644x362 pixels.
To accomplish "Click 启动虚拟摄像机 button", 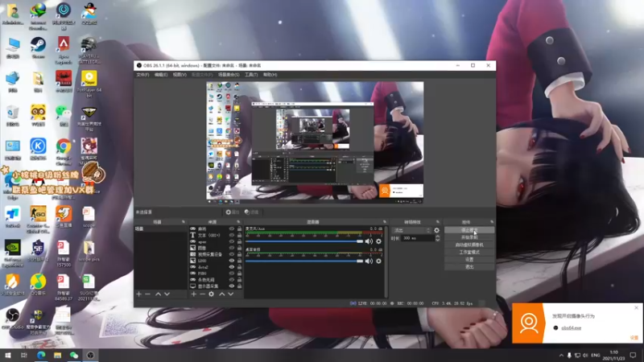I will coord(469,245).
